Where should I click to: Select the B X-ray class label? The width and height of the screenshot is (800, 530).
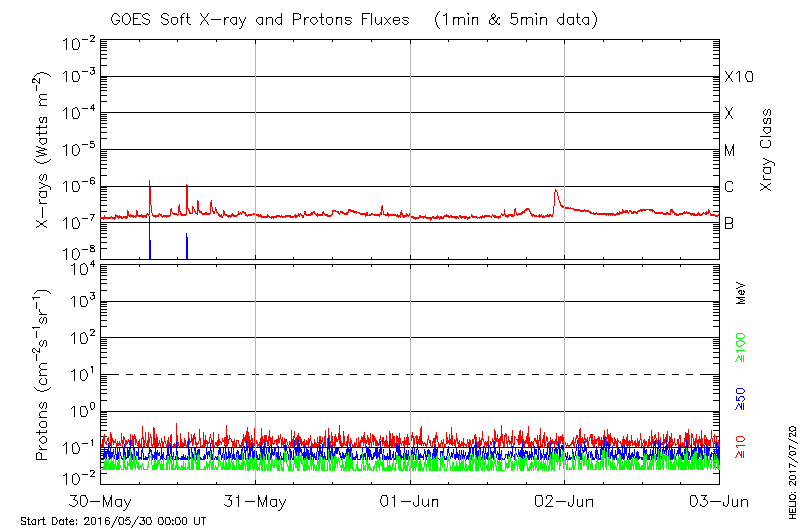(x=729, y=224)
